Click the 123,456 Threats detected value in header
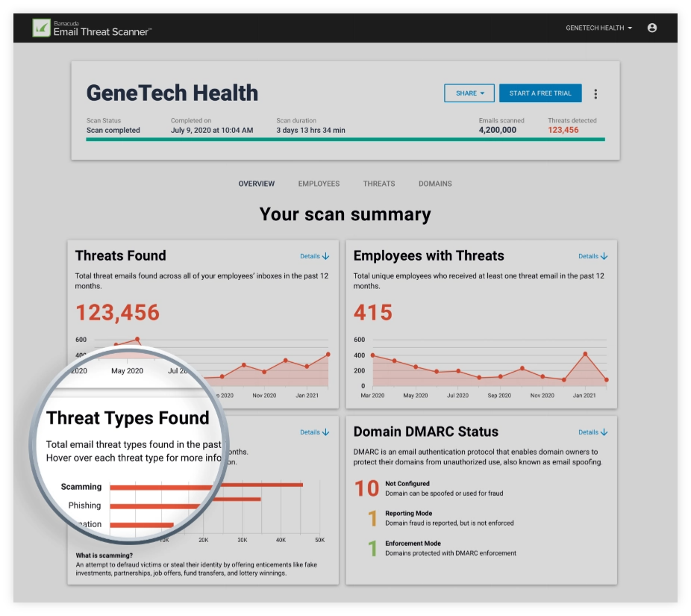This screenshot has height=616, width=691. pos(563,130)
